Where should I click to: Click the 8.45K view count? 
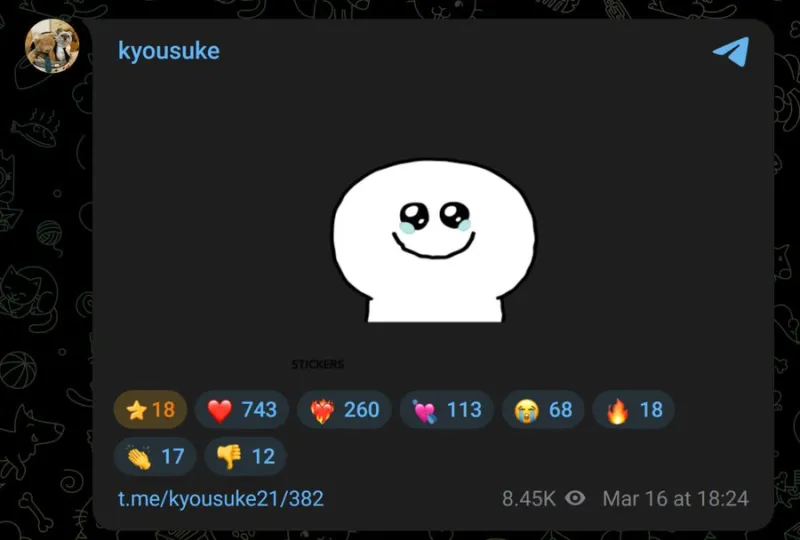pyautogui.click(x=529, y=499)
